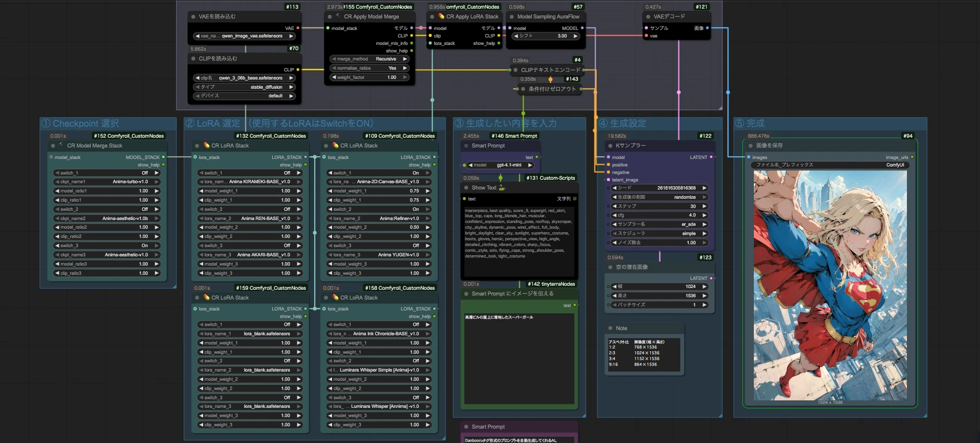Toggle normalise_ratios in CR Apply Model Merge
Image resolution: width=980 pixels, height=443 pixels.
pos(369,68)
